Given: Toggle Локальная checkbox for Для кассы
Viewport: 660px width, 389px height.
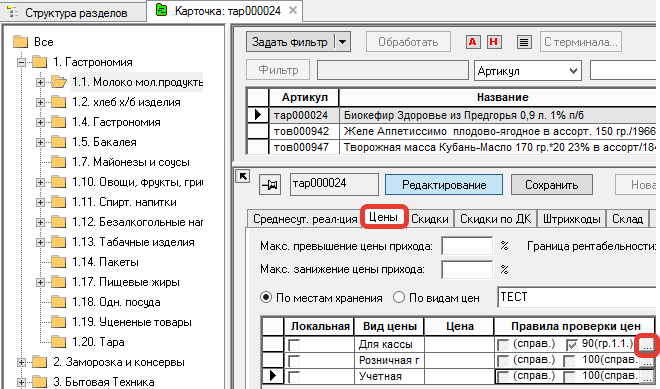Looking at the screenshot, I should [x=294, y=345].
